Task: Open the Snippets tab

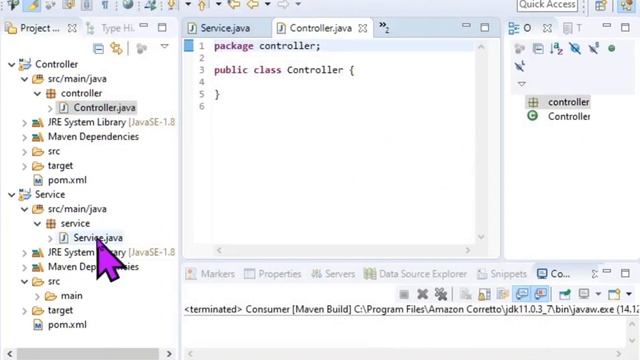Action: 502,274
